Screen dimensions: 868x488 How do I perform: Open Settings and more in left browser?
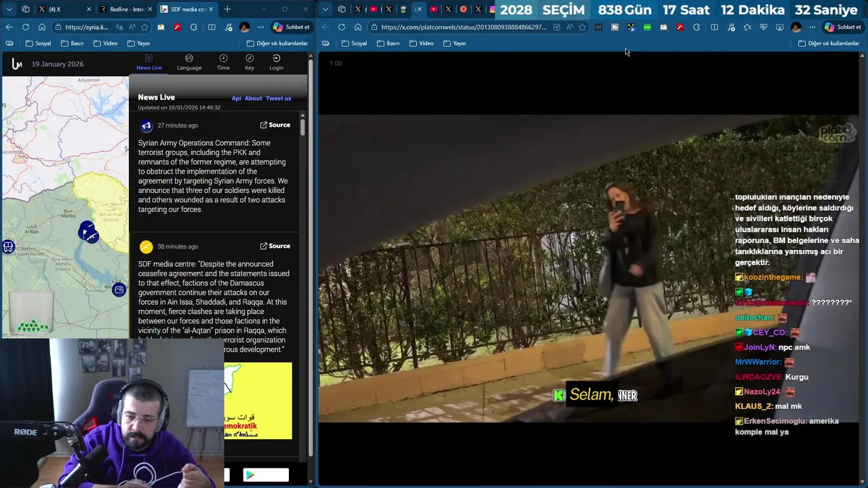click(260, 27)
